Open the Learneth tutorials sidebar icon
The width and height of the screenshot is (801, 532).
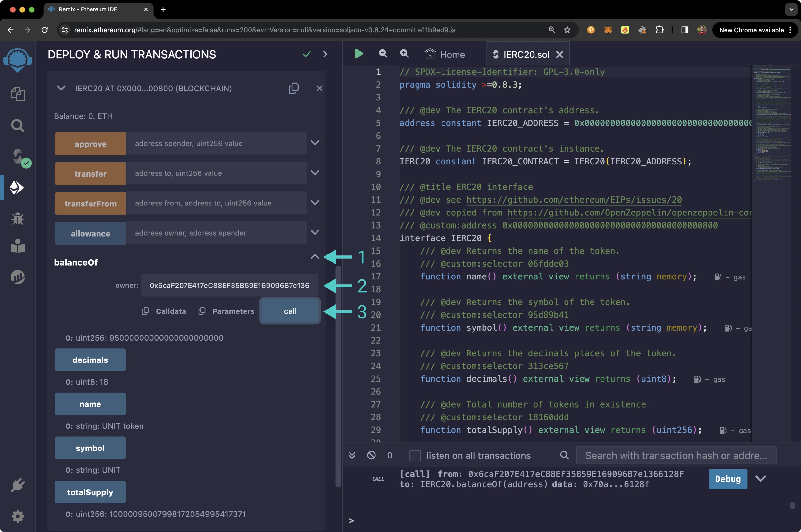point(18,246)
